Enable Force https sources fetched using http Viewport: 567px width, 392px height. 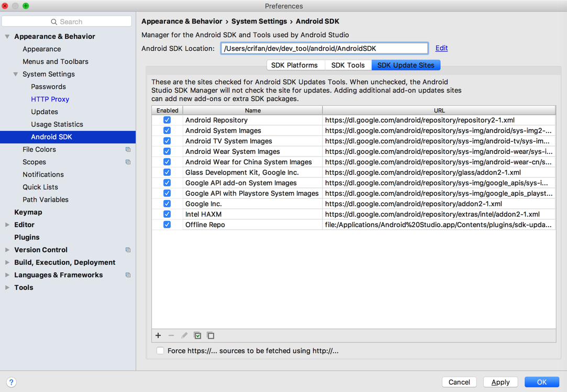click(x=160, y=351)
